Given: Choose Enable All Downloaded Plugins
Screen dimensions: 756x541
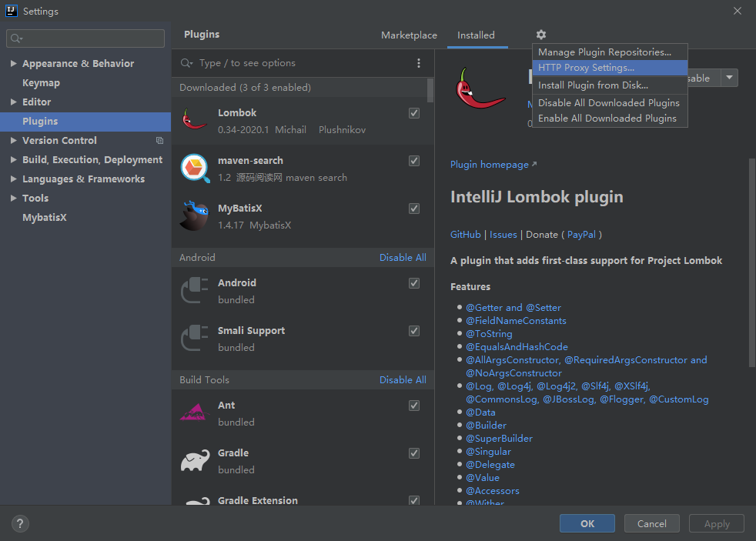Looking at the screenshot, I should [x=610, y=119].
